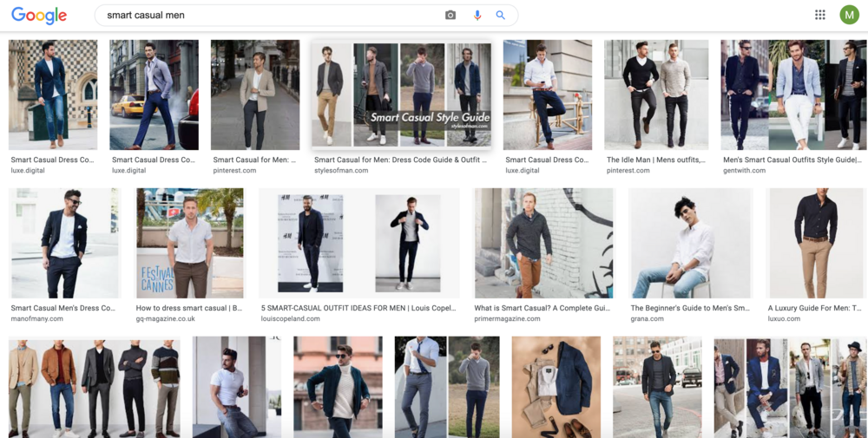Open The Idle Man pinterest result title
This screenshot has width=868, height=438.
pyautogui.click(x=656, y=160)
